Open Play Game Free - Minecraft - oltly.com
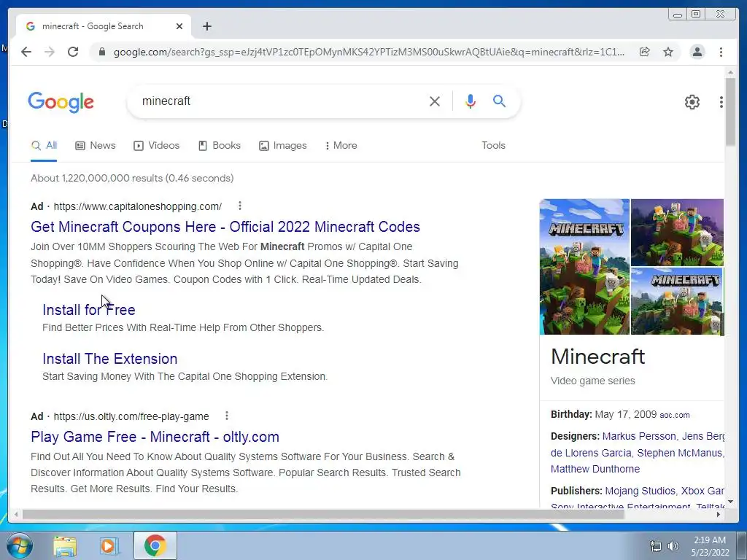The width and height of the screenshot is (747, 560). pyautogui.click(x=155, y=437)
